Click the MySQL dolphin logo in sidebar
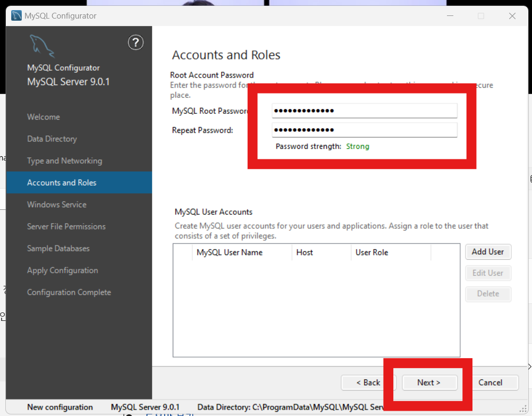This screenshot has width=532, height=416. (x=42, y=46)
